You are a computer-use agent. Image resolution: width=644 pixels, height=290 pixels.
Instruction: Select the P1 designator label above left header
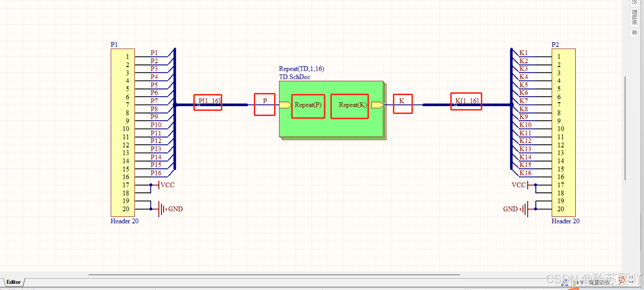click(114, 45)
